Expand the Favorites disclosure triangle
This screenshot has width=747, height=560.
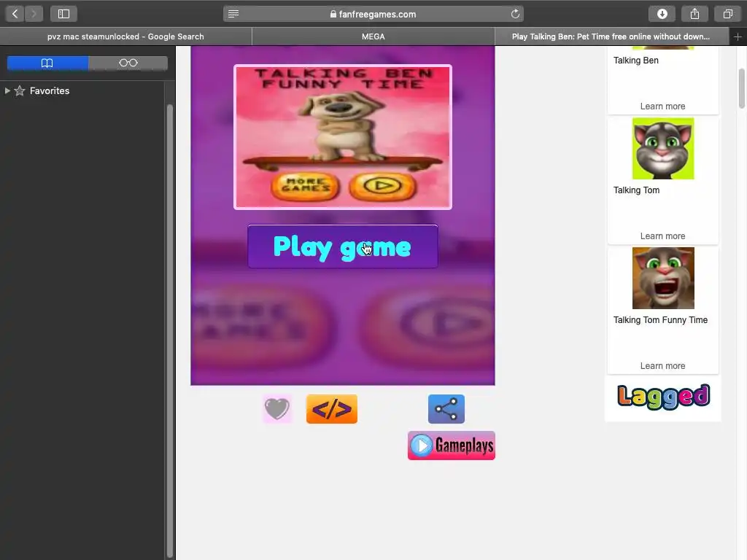coord(7,90)
